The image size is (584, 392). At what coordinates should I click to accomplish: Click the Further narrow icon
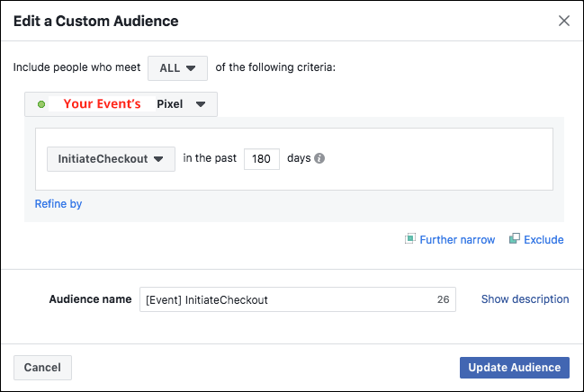(410, 238)
